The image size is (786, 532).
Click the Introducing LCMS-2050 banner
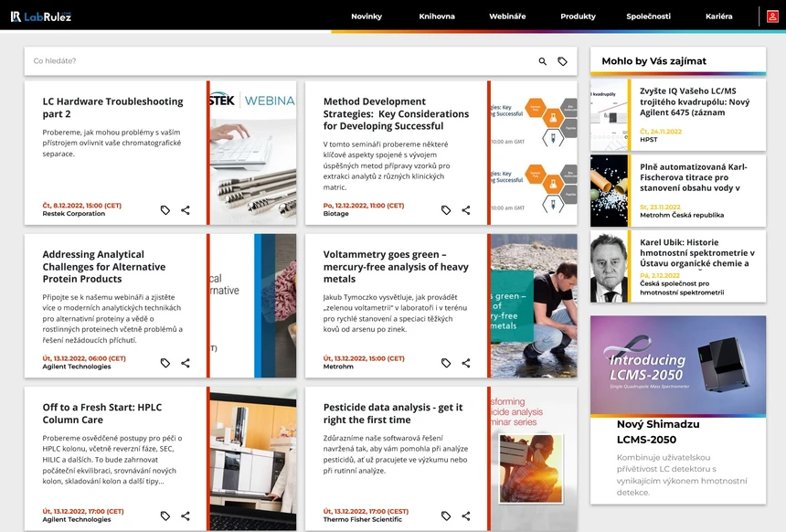[x=678, y=365]
